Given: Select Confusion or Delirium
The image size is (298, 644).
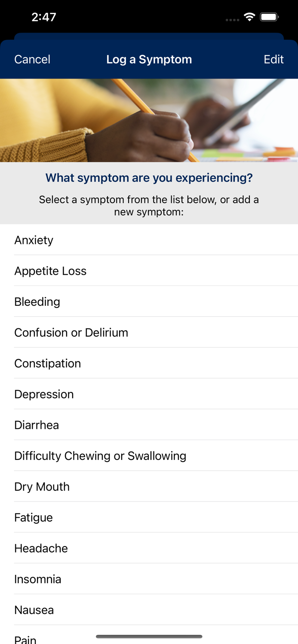Looking at the screenshot, I should (71, 333).
